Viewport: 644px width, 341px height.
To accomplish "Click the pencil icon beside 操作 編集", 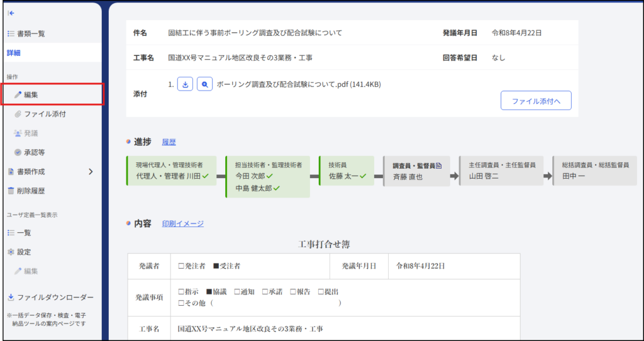I will [x=18, y=95].
